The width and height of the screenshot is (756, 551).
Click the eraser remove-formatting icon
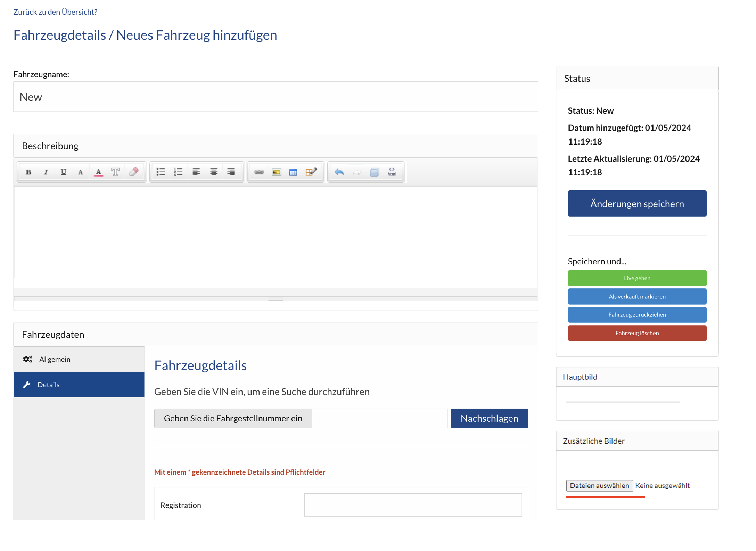pyautogui.click(x=133, y=172)
